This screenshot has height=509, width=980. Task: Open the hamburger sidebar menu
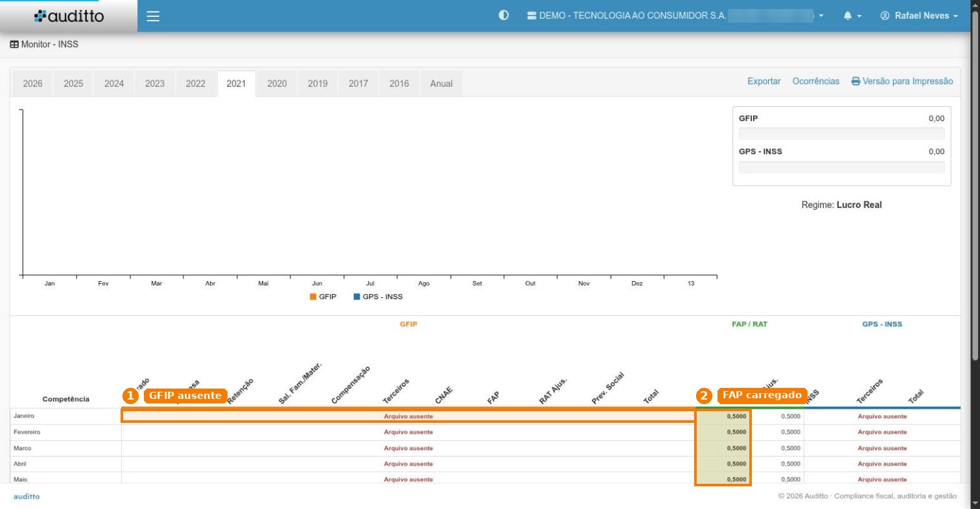tap(153, 16)
